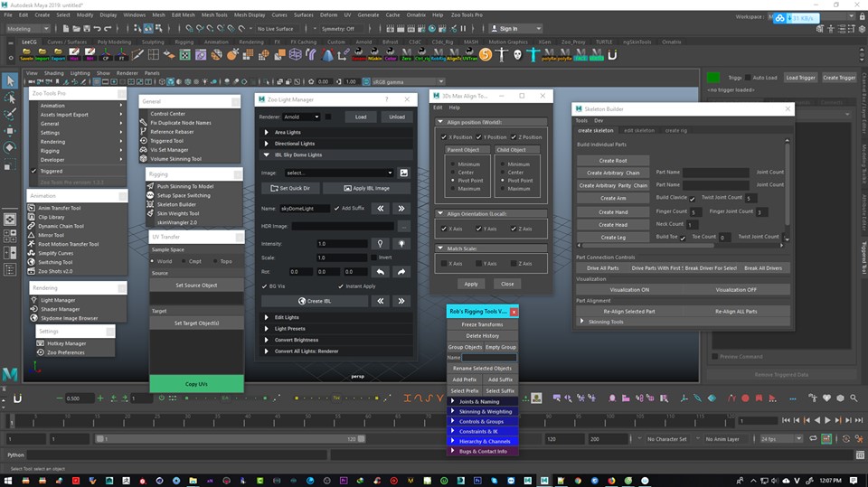
Task: Open Vis Set Manager tool
Action: 169,149
